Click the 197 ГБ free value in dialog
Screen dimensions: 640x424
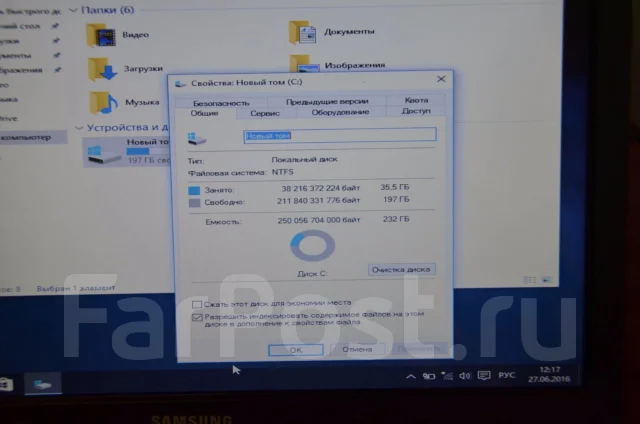pos(396,200)
